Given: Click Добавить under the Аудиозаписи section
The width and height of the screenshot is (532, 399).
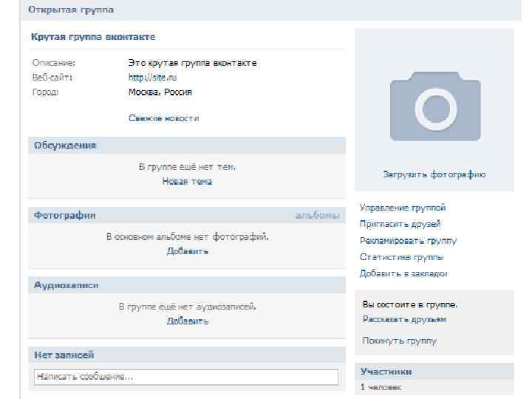Looking at the screenshot, I should [187, 321].
